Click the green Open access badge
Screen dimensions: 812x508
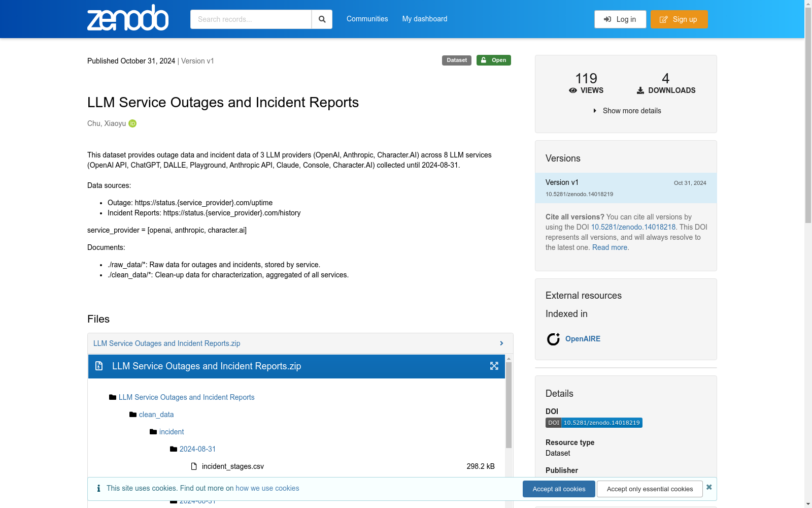[x=494, y=60]
